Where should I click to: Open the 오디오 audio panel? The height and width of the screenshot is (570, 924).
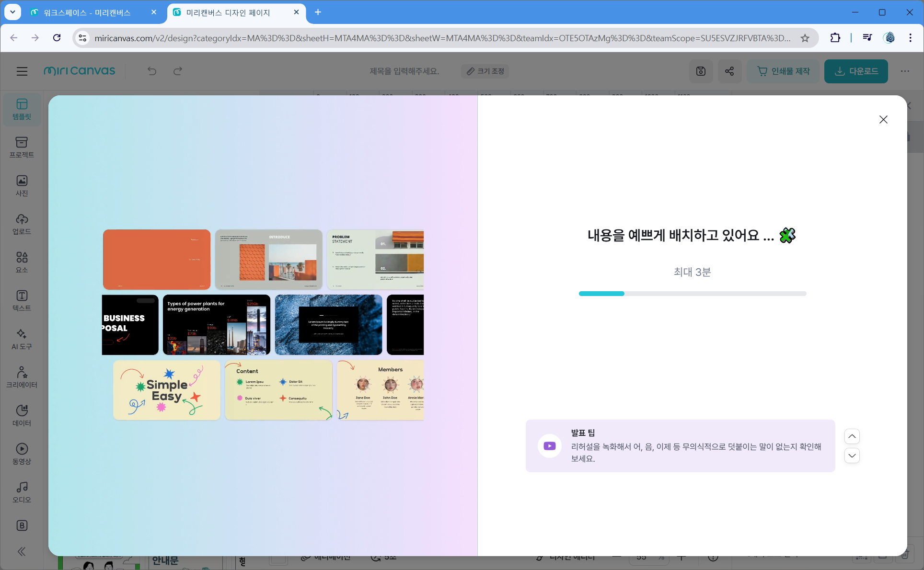click(22, 492)
